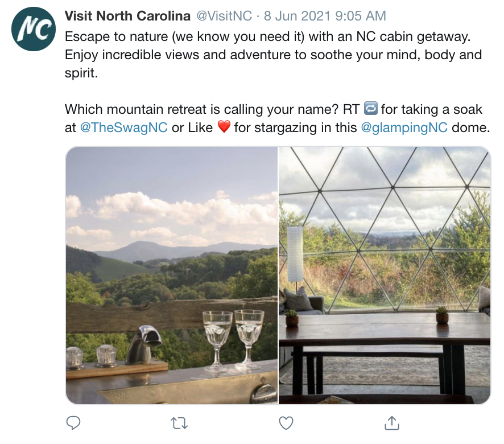This screenshot has height=444, width=504.
Task: Open the share menu icon
Action: pos(391,422)
